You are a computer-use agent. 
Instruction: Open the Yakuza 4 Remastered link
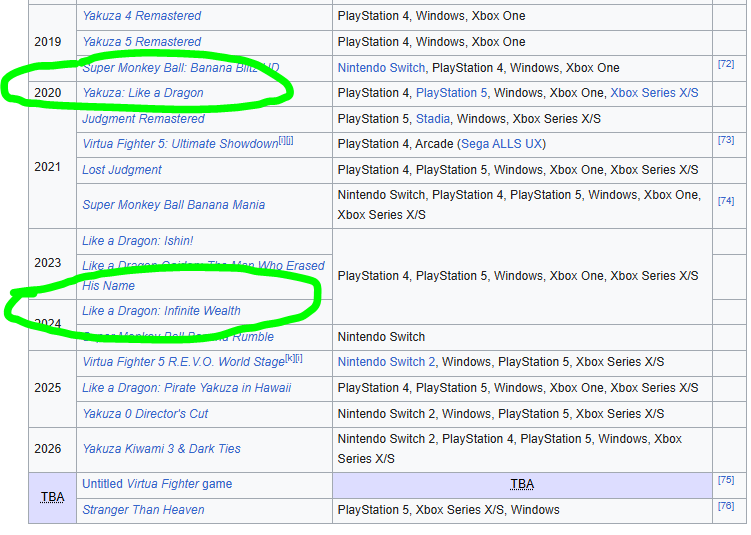point(141,16)
